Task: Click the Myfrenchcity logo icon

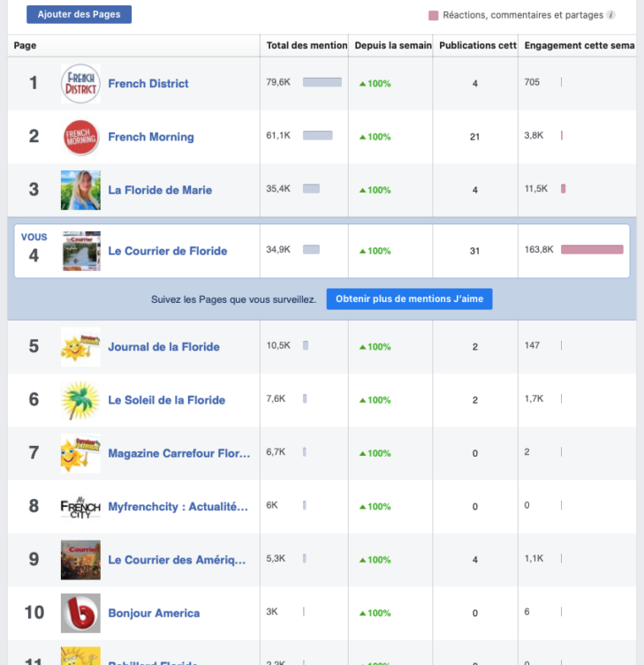Action: point(80,507)
